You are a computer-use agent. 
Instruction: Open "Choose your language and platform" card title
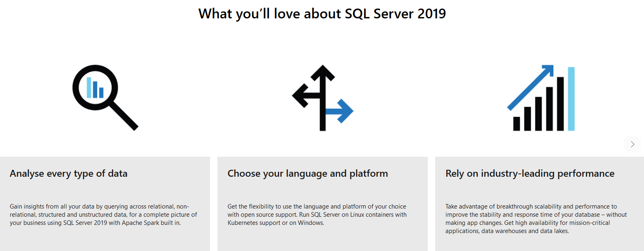tap(308, 173)
